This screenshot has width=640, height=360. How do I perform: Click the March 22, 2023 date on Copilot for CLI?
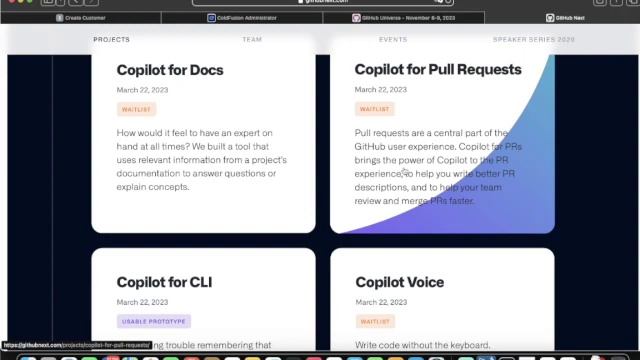click(142, 302)
